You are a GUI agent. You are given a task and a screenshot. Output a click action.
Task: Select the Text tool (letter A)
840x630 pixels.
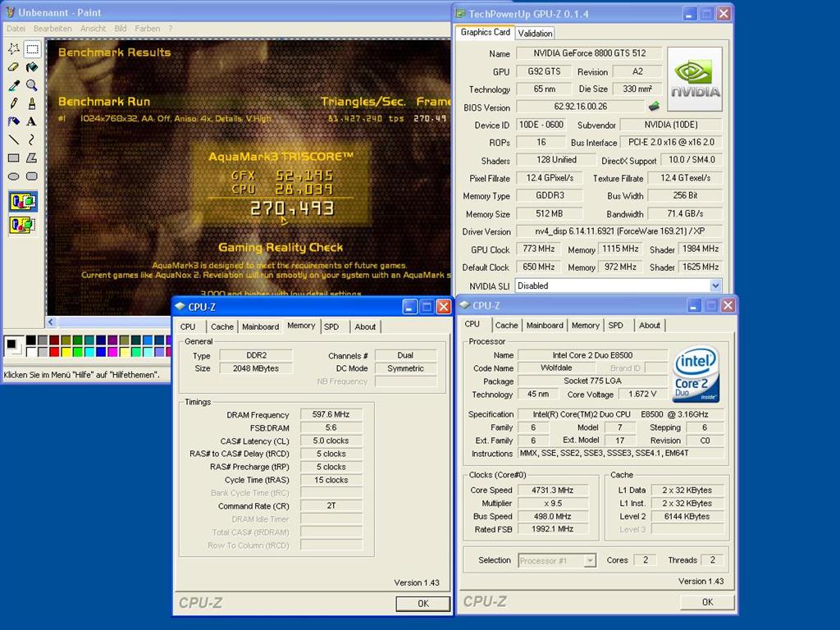pos(32,121)
